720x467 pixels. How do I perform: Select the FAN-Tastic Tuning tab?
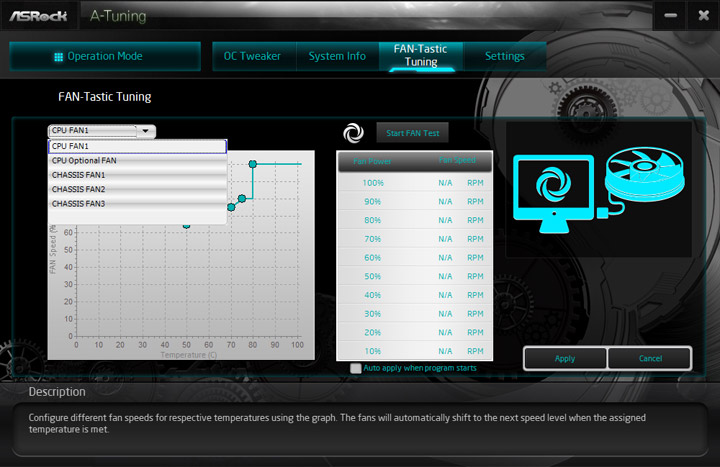click(421, 56)
